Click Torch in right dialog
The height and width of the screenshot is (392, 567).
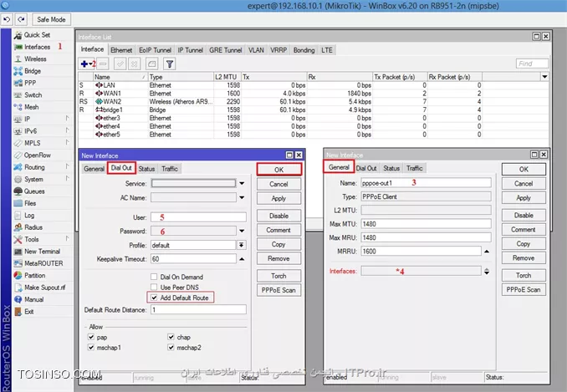pyautogui.click(x=524, y=275)
